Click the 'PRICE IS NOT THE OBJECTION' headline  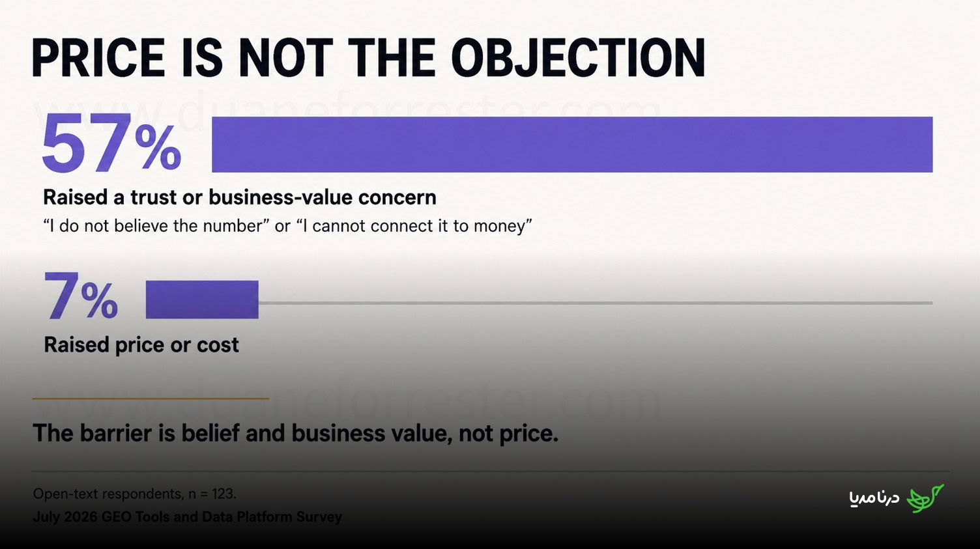(x=368, y=59)
